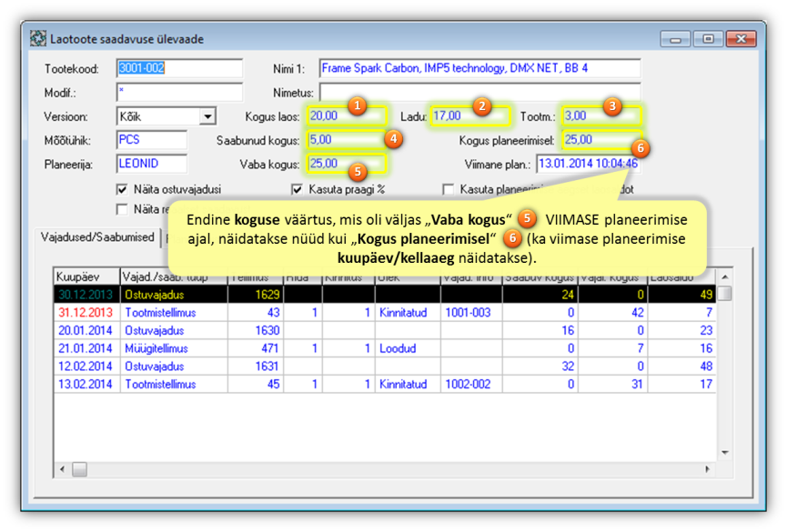Uncheck the Kasuta praagi % checkbox
787x532 pixels.
point(298,190)
